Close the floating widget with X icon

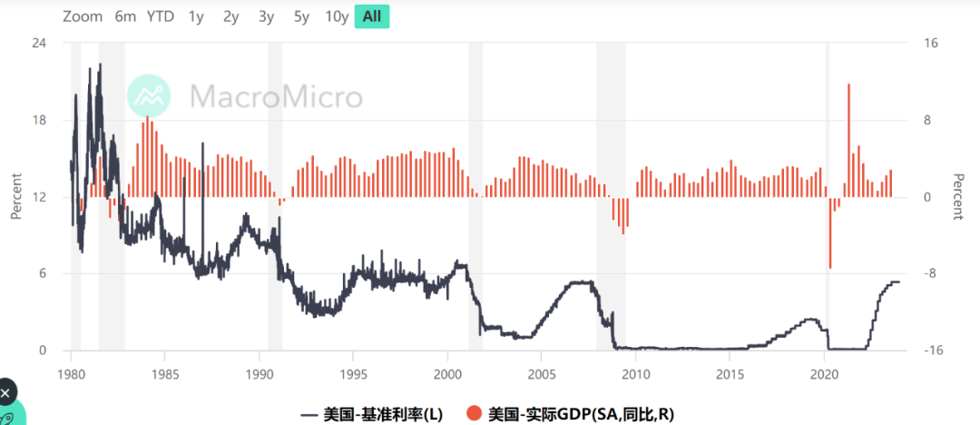[5, 394]
